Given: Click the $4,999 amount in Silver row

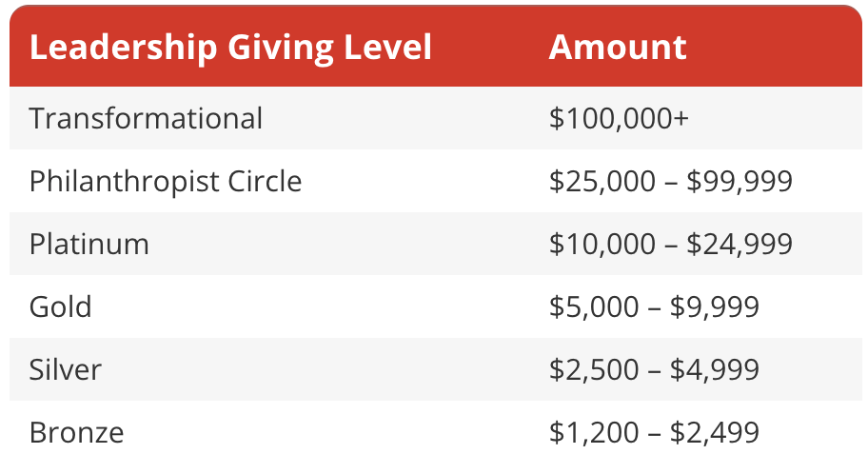Looking at the screenshot, I should (x=715, y=369).
